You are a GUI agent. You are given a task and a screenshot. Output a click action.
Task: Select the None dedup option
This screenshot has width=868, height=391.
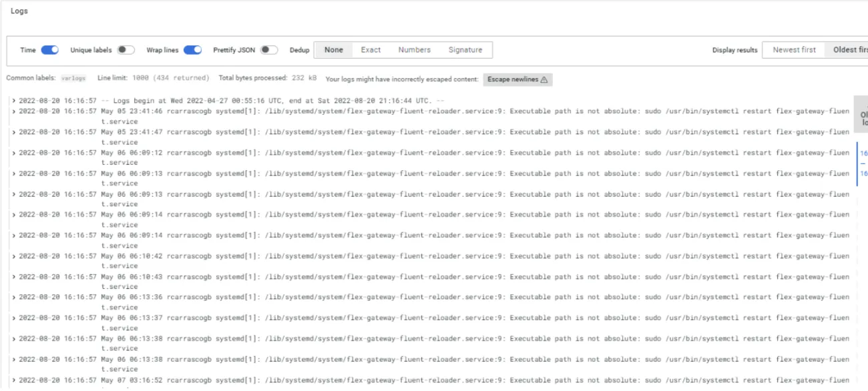334,50
